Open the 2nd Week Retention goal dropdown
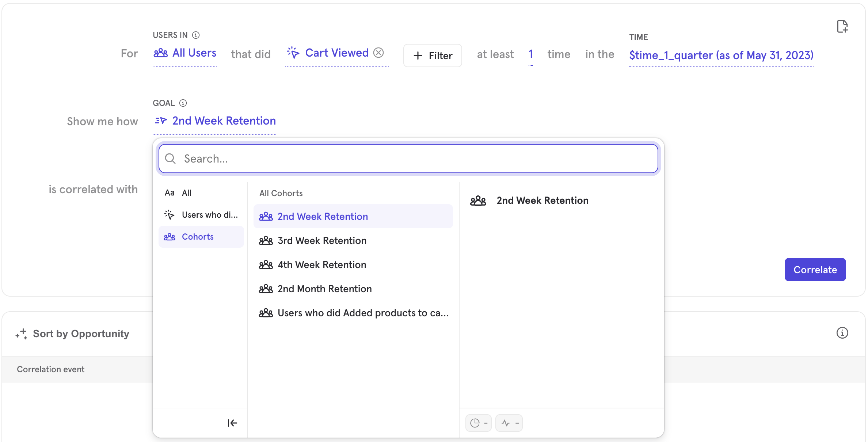This screenshot has height=442, width=868. 214,121
